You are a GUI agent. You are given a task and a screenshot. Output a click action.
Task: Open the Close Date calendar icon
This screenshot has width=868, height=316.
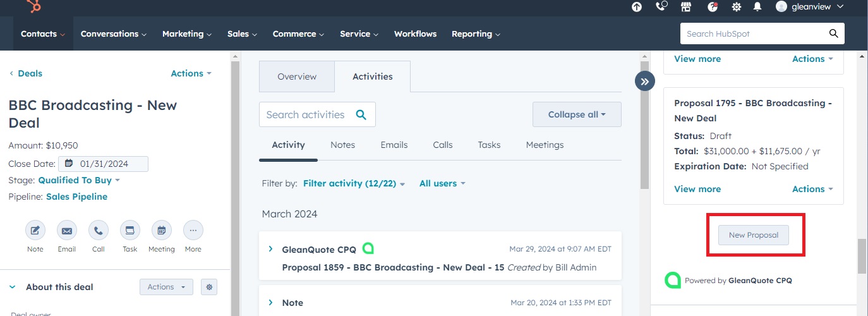coord(69,164)
